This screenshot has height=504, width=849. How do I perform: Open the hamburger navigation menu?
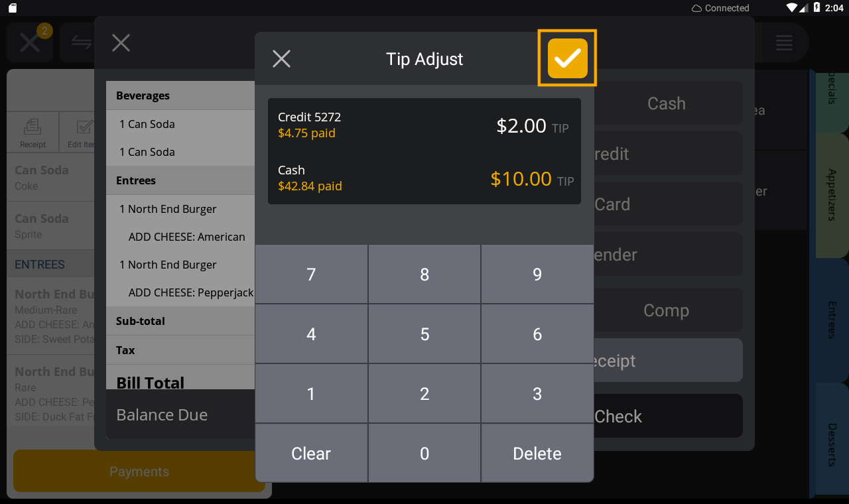[784, 42]
